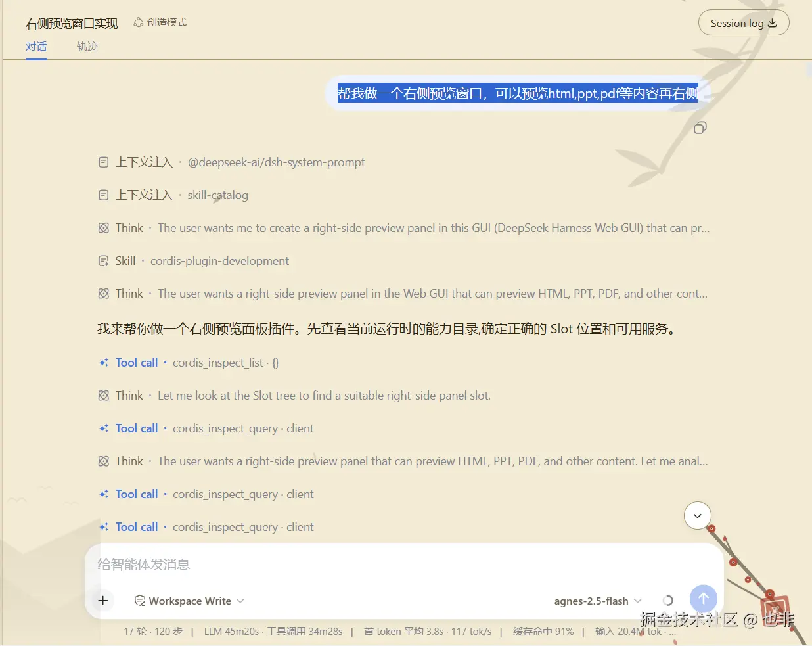Click the assistant reply about 右侧预览面板插件
Image resolution: width=812 pixels, height=646 pixels.
[x=388, y=329]
